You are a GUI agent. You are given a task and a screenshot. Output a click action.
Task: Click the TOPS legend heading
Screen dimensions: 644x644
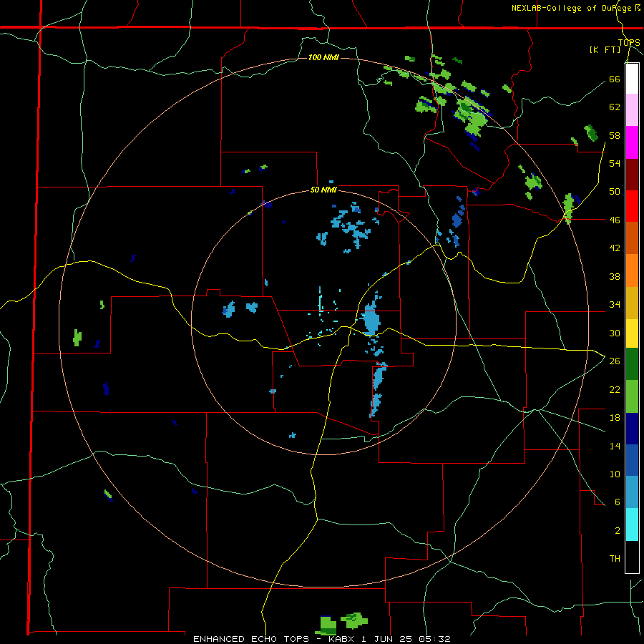point(629,42)
